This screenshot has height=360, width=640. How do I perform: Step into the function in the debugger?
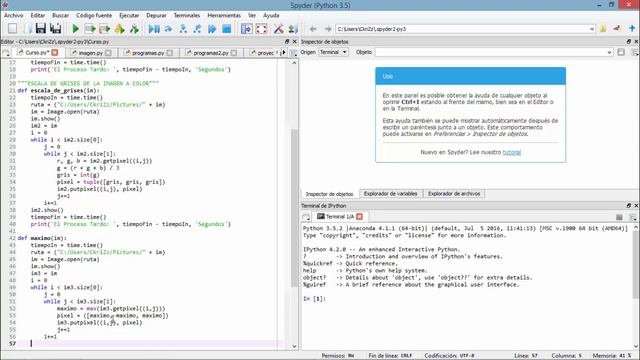(183, 29)
